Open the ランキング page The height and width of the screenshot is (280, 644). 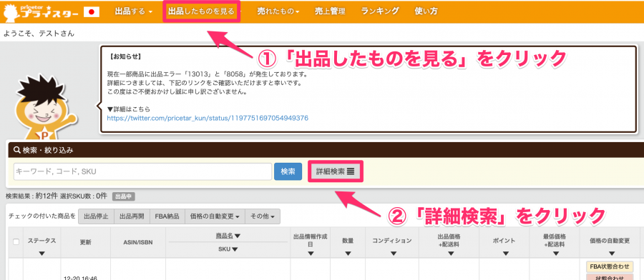click(x=380, y=11)
